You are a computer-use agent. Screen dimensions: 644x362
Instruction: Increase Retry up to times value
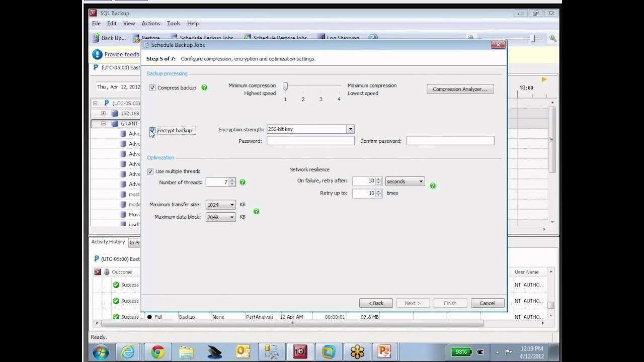point(379,191)
